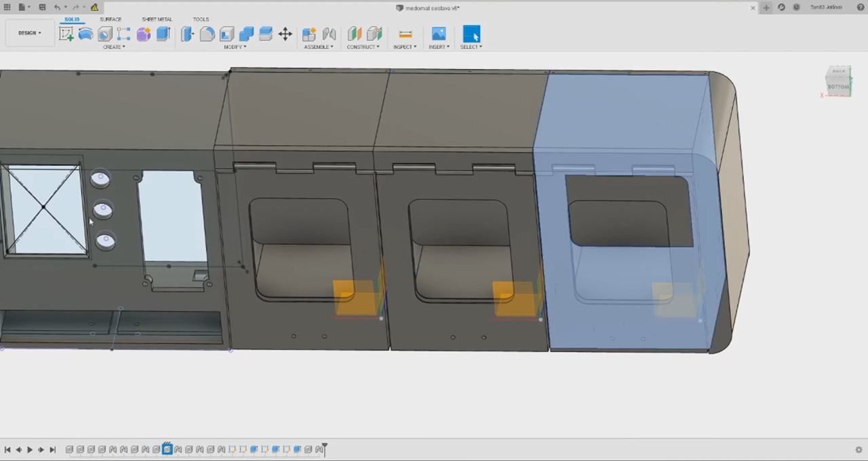Screen dimensions: 868x461
Task: Click the highlighted blue timeline feature
Action: point(167,449)
